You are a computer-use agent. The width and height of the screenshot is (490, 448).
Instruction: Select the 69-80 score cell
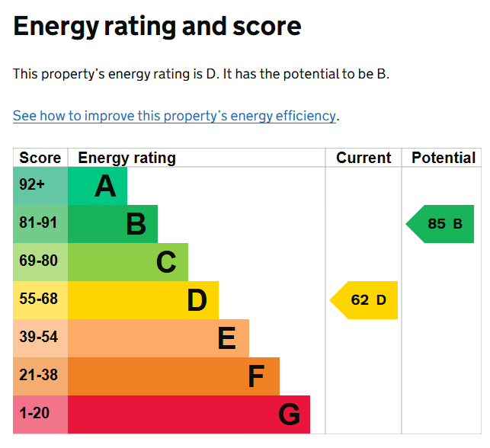[x=40, y=262]
